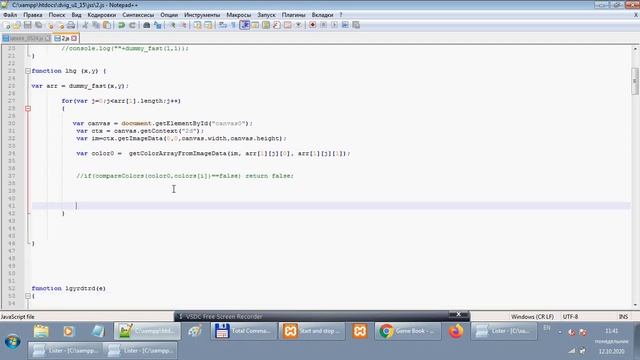
Task: Click the Open file toolbar icon
Action: pos(17,25)
